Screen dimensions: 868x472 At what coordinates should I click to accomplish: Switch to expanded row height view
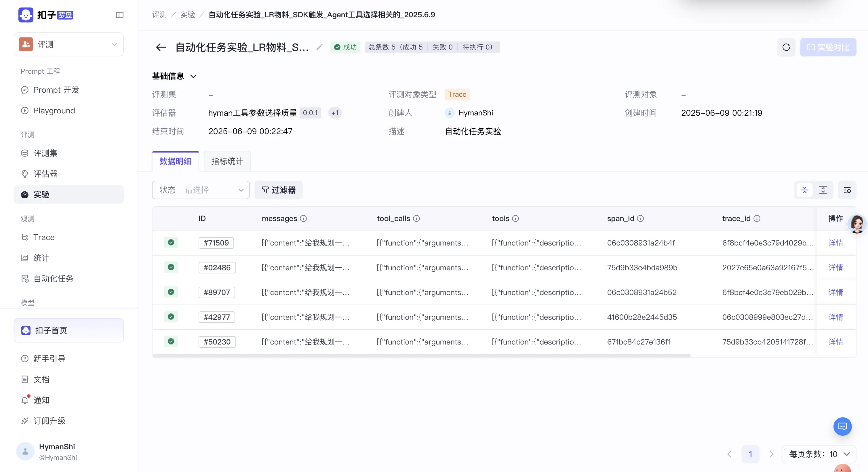tap(823, 190)
